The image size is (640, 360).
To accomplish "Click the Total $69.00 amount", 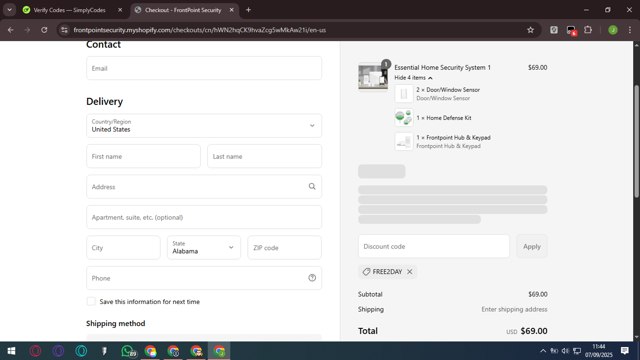I will coord(534,331).
